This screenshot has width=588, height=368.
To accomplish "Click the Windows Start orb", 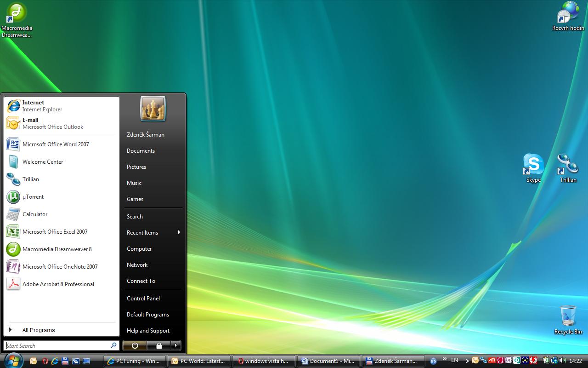I will 13,360.
